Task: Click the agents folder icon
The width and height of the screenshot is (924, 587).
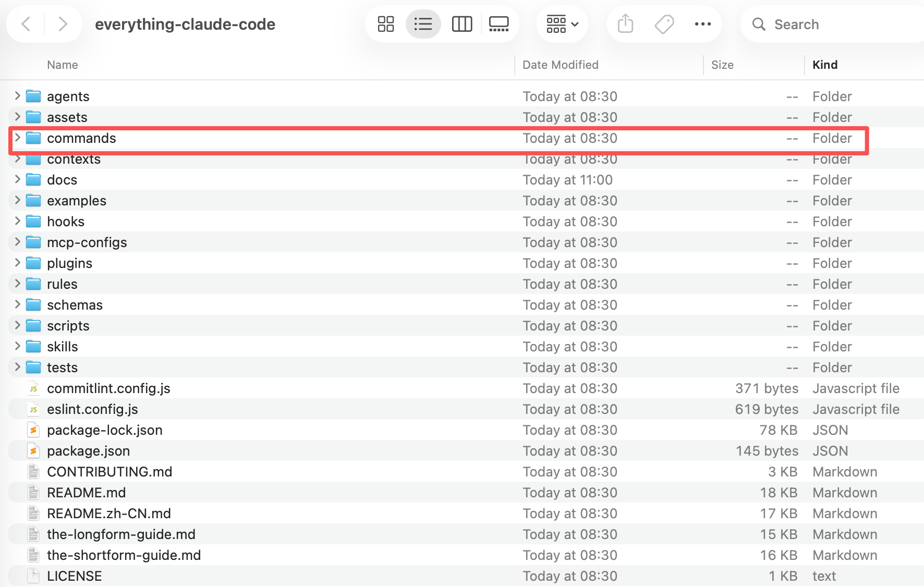Action: pos(33,96)
